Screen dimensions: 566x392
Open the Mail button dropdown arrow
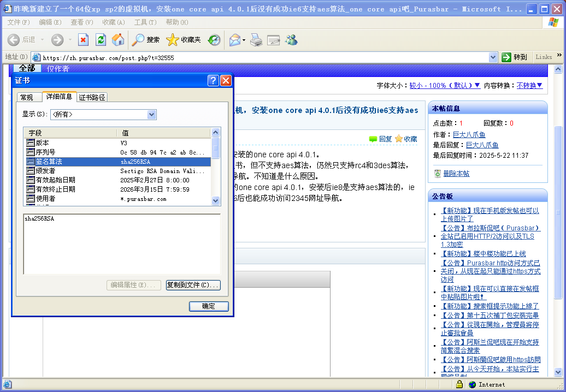pos(244,40)
